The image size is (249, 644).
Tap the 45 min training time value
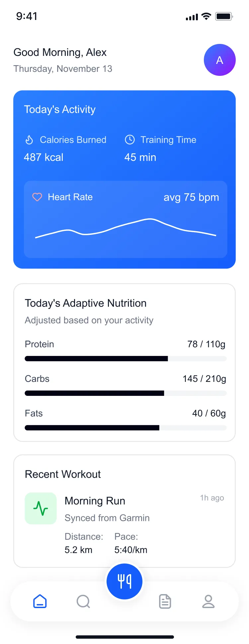(140, 157)
